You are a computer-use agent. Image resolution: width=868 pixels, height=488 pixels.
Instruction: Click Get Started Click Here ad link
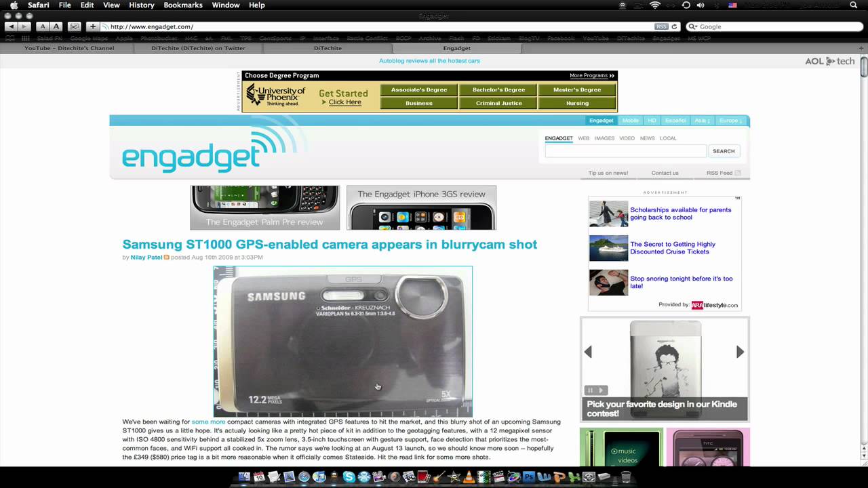344,98
